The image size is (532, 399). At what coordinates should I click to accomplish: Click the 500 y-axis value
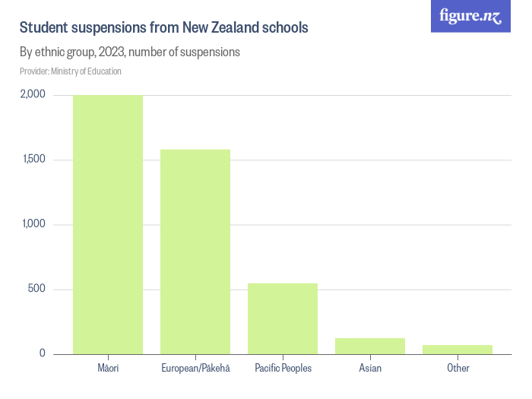click(38, 289)
